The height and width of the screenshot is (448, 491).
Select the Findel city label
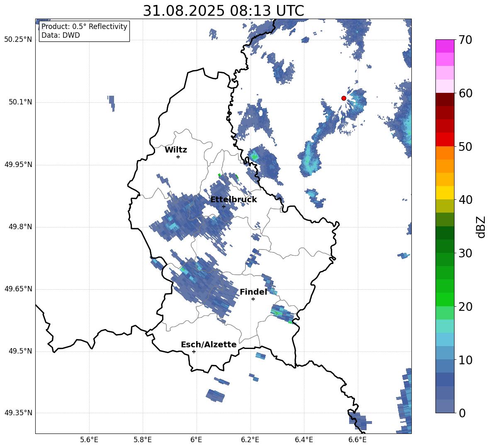[x=253, y=292]
